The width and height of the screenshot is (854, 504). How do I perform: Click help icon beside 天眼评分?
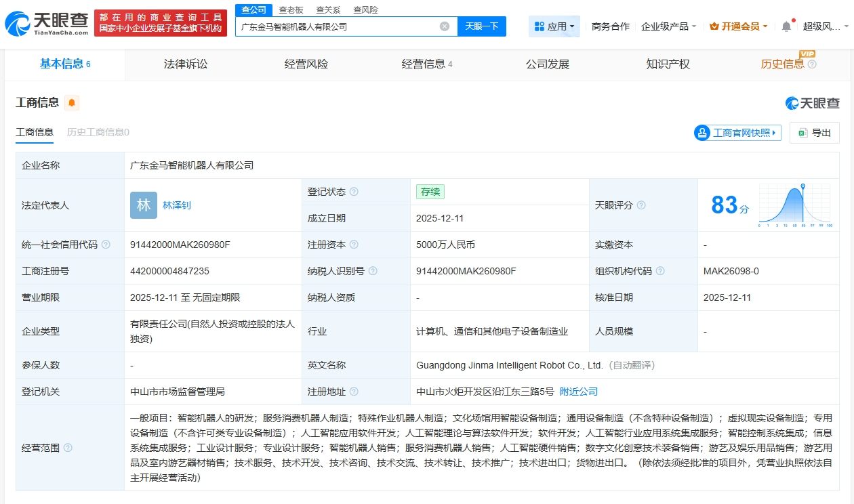pyautogui.click(x=641, y=205)
